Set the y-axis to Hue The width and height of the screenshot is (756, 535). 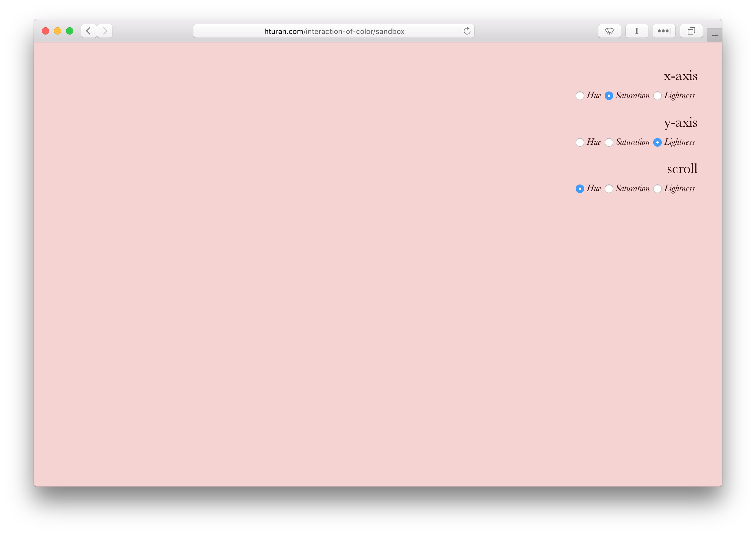tap(580, 142)
